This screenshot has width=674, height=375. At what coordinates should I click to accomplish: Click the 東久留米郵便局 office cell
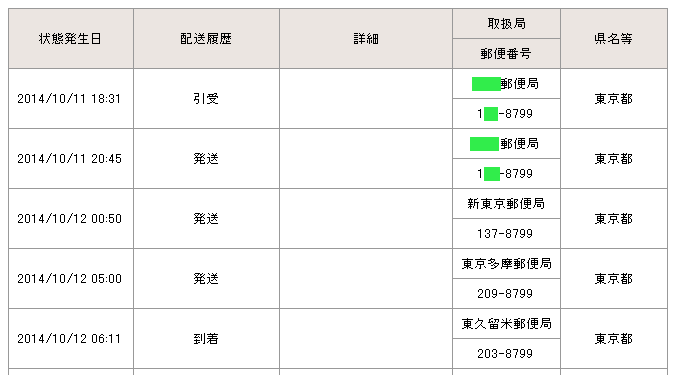pyautogui.click(x=506, y=323)
